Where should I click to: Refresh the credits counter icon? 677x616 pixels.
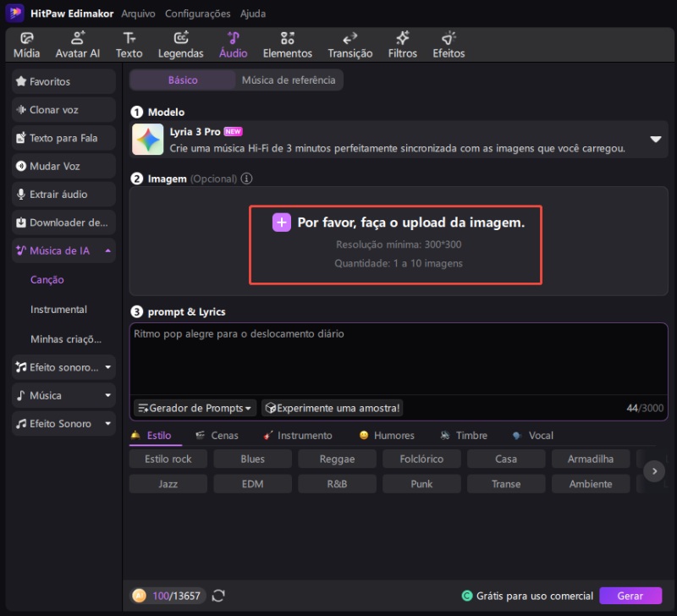click(x=218, y=596)
